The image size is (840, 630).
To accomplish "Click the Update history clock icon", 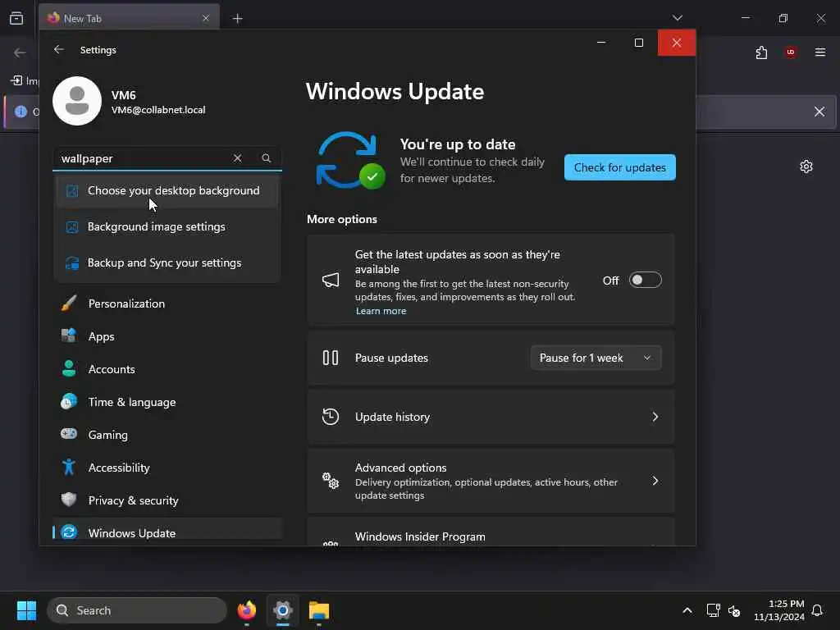I will coord(331,416).
